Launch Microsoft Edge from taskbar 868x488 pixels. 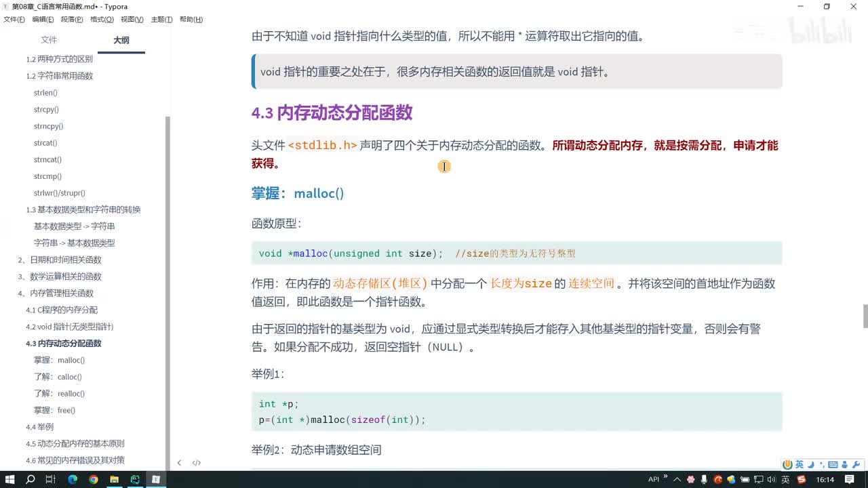point(72,479)
